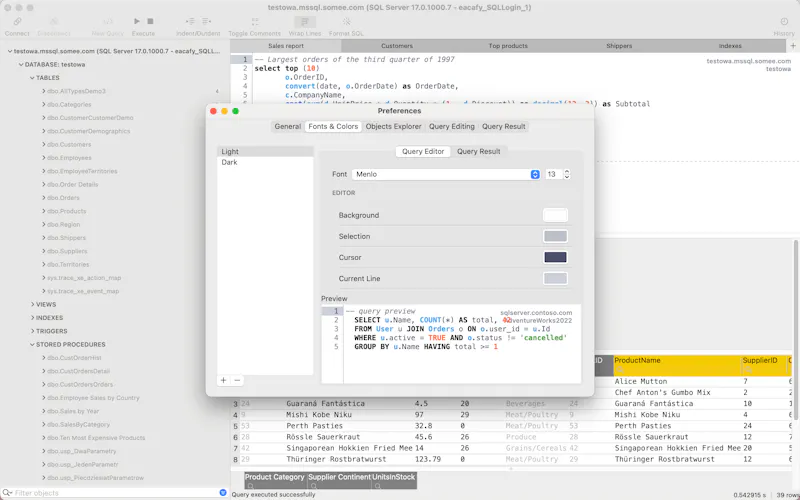Add a new theme with plus button
Image resolution: width=800 pixels, height=500 pixels.
coord(223,380)
